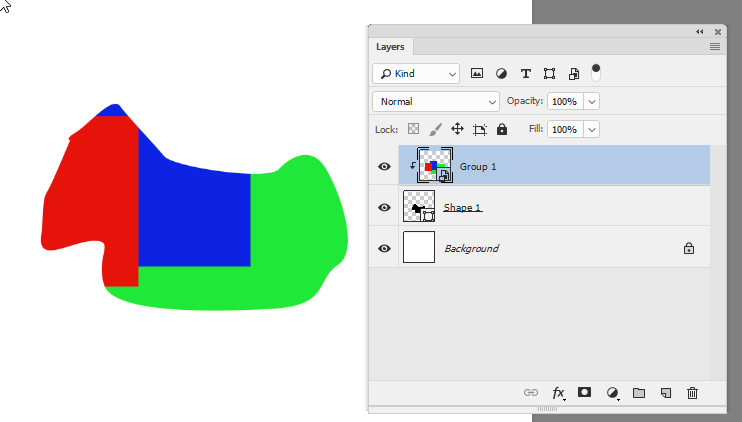Viewport: 742px width, 422px height.
Task: Click the Background layer lock icon
Action: tap(689, 248)
